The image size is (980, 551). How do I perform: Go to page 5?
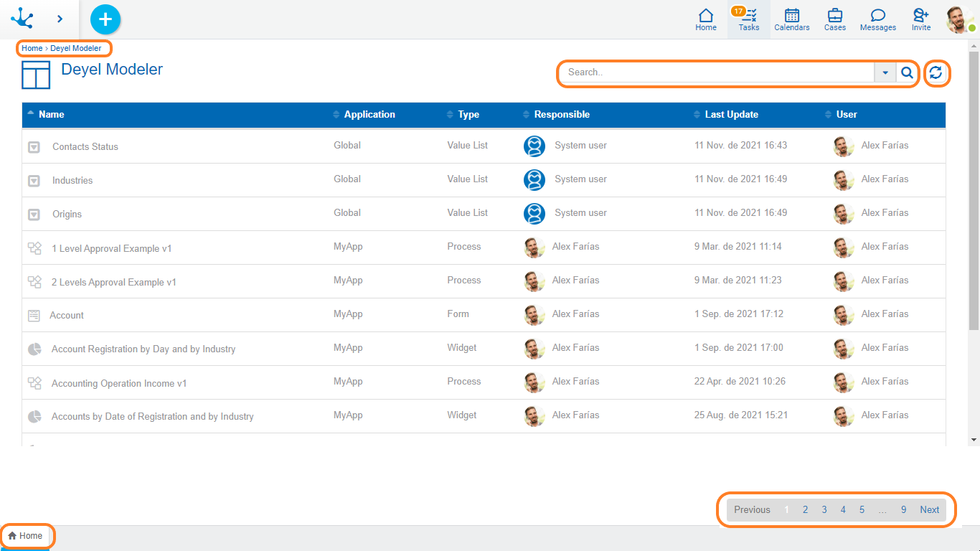point(862,510)
